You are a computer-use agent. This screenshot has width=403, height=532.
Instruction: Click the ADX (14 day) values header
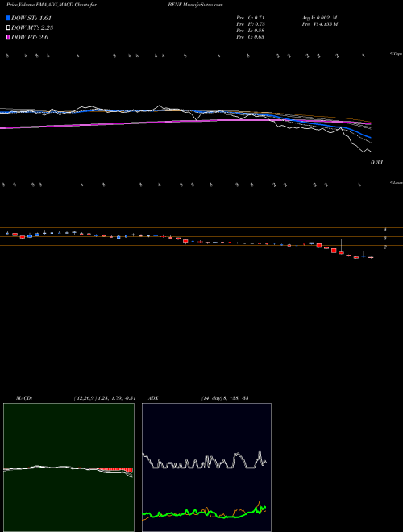tap(225, 398)
